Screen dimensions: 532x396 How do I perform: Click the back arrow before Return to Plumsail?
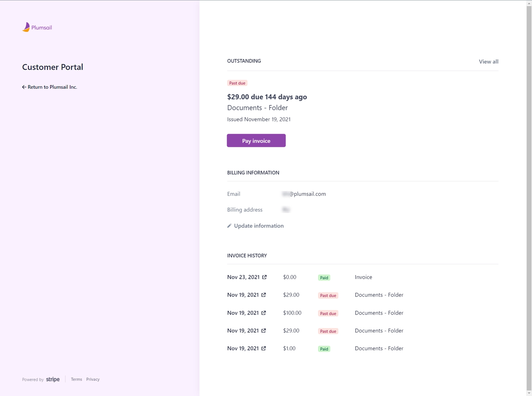click(24, 87)
